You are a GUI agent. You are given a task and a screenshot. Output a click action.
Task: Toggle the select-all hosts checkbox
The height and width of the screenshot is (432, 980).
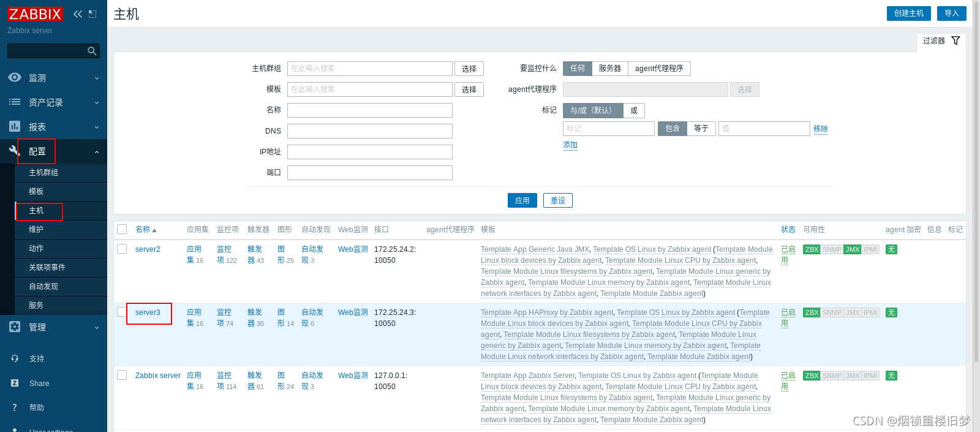[x=122, y=229]
